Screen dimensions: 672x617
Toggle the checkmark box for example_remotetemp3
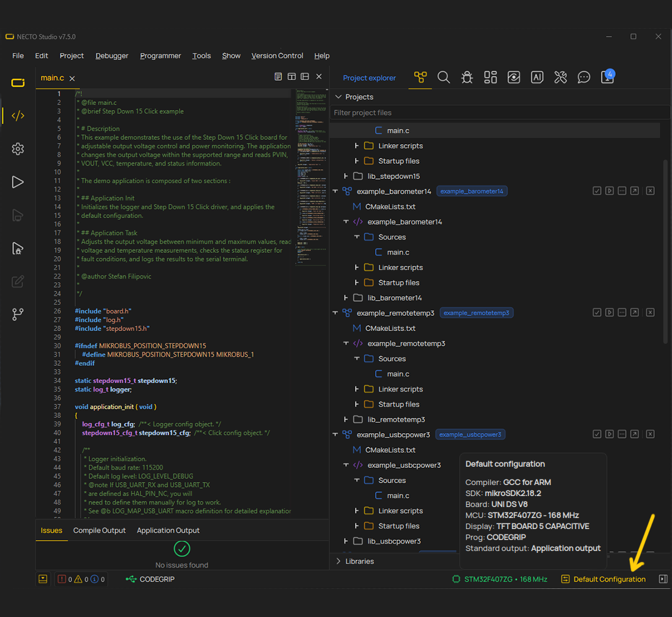tap(597, 312)
